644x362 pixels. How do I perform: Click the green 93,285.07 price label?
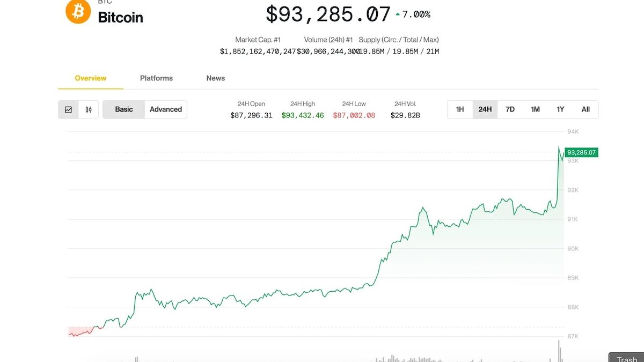point(581,153)
